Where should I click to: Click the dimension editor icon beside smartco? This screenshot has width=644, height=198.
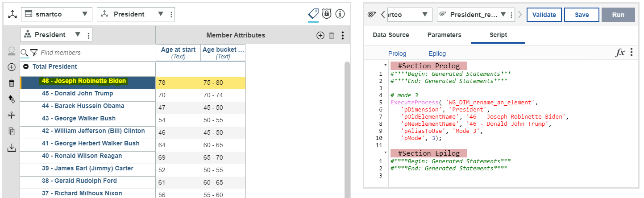tap(12, 14)
